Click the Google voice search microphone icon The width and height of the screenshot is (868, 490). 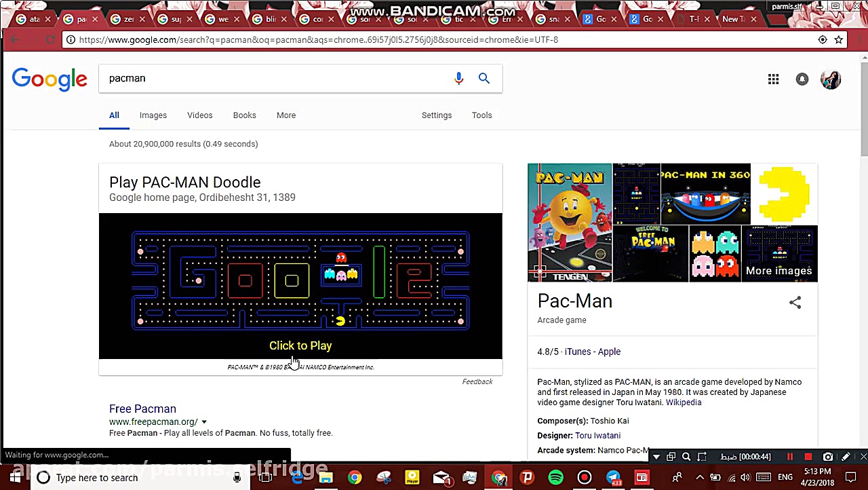[458, 79]
